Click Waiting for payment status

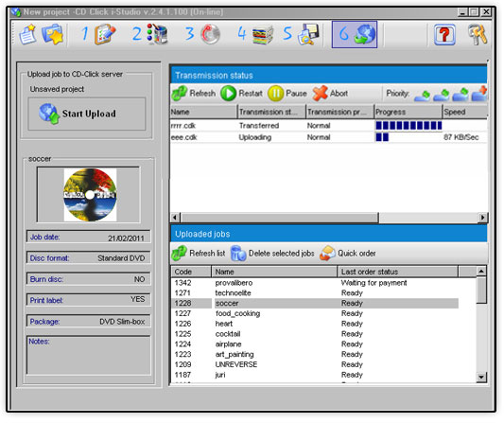point(374,284)
